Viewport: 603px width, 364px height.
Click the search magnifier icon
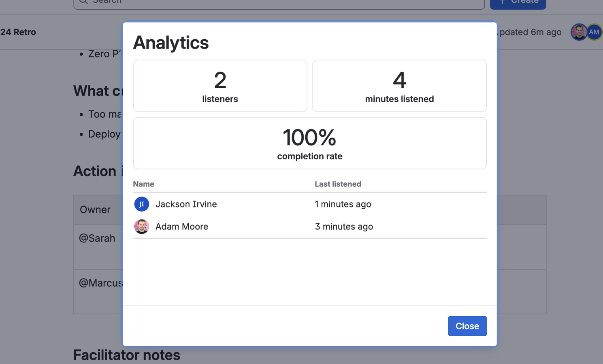tap(83, 1)
